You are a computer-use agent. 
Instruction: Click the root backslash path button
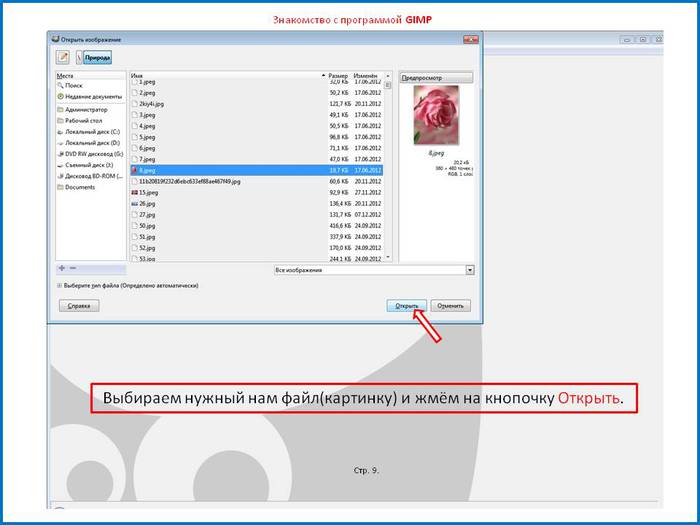[x=79, y=58]
